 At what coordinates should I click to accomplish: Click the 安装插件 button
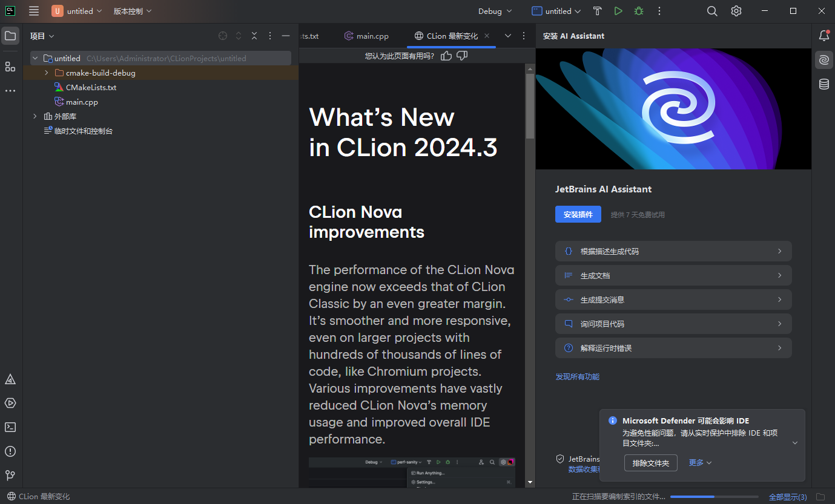click(x=578, y=214)
